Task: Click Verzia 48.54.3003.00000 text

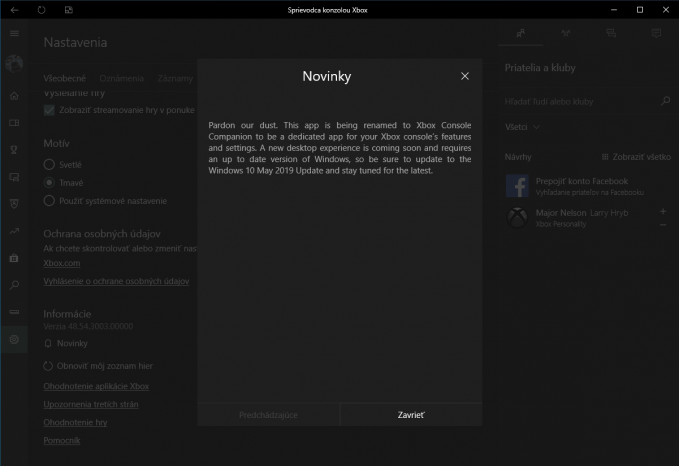Action: [x=88, y=326]
